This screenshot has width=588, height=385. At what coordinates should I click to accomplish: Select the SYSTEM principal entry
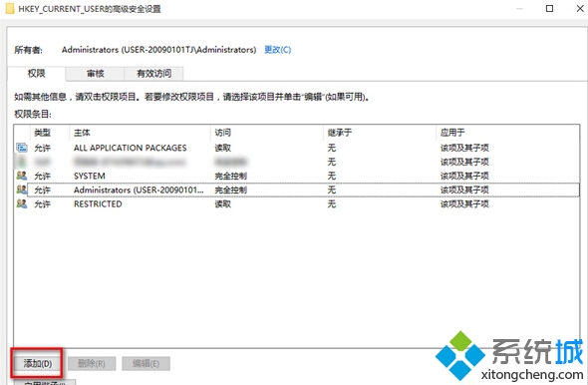[90, 176]
